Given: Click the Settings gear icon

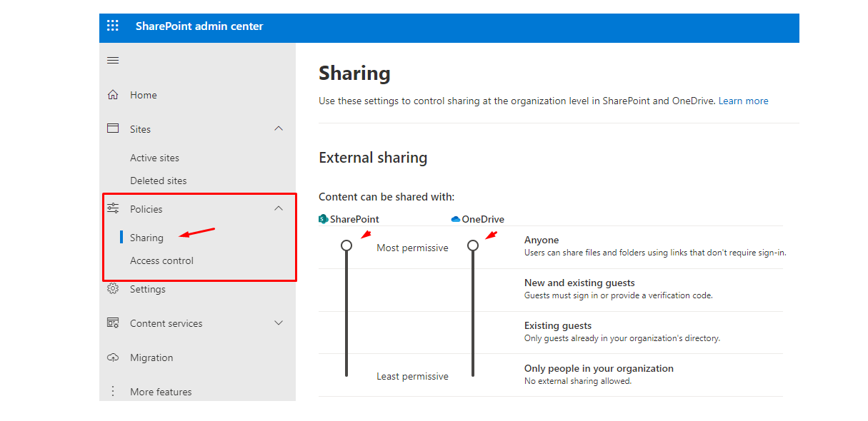Looking at the screenshot, I should (113, 289).
